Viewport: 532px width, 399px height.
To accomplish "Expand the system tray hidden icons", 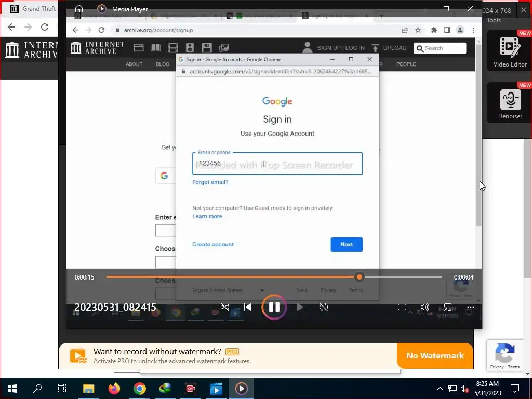I will [440, 389].
